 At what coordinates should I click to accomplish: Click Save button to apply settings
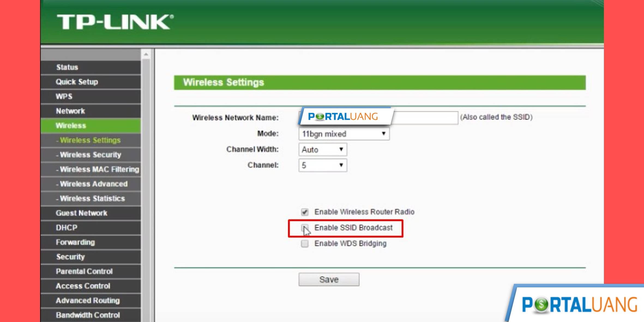pyautogui.click(x=329, y=279)
